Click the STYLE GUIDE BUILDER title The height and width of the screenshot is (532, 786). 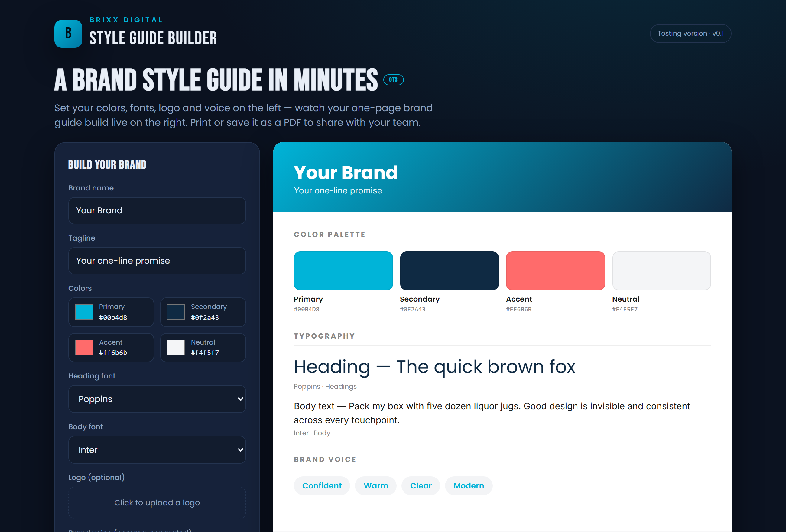click(x=153, y=38)
